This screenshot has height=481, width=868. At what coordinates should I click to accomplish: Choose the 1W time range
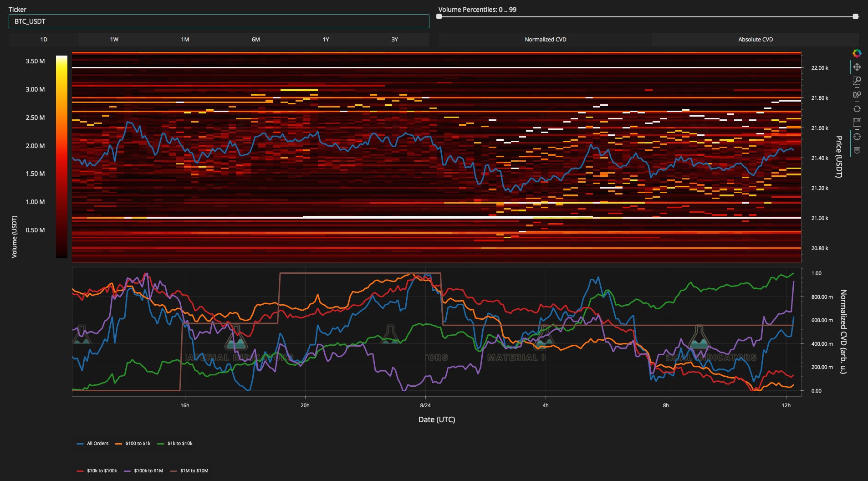pyautogui.click(x=114, y=40)
